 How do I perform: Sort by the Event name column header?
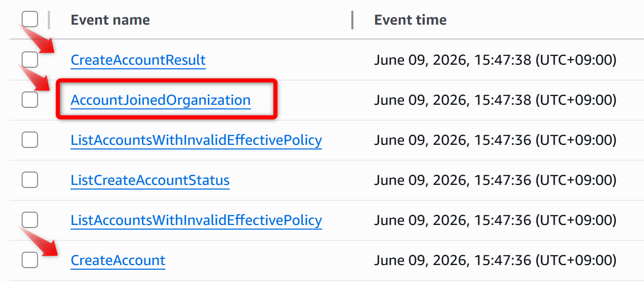point(111,20)
